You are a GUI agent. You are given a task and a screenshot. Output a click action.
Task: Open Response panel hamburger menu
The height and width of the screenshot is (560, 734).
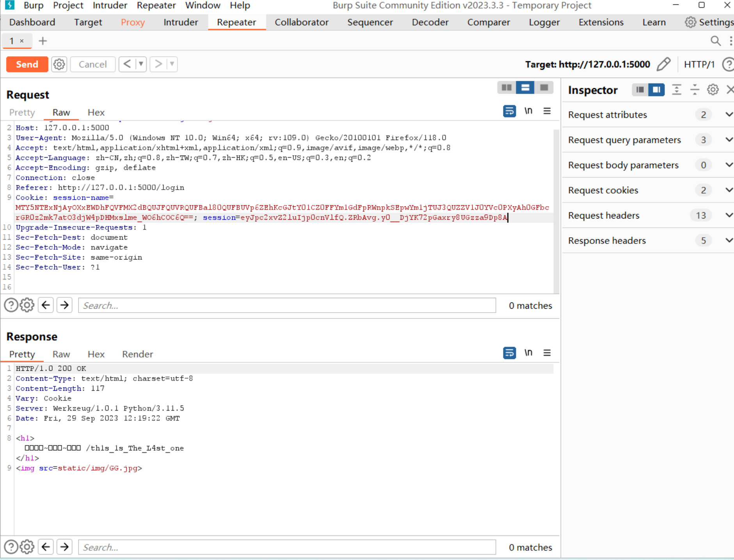coord(547,353)
